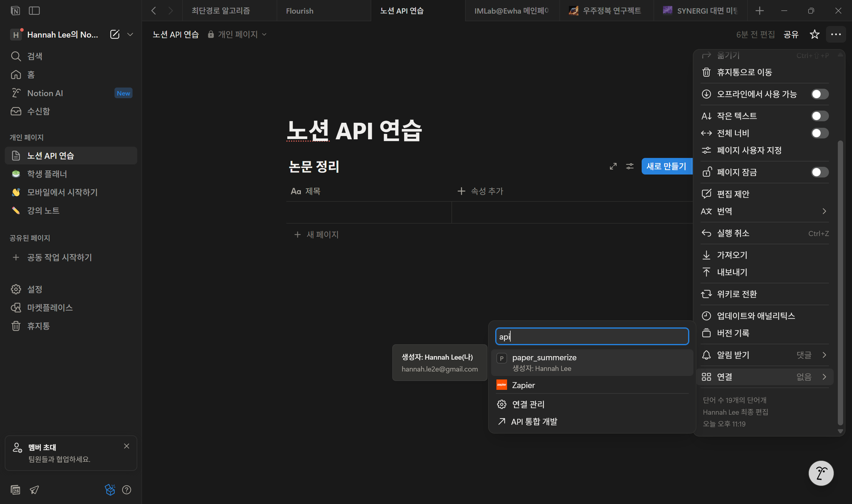Click the help question mark icon

[x=127, y=490]
